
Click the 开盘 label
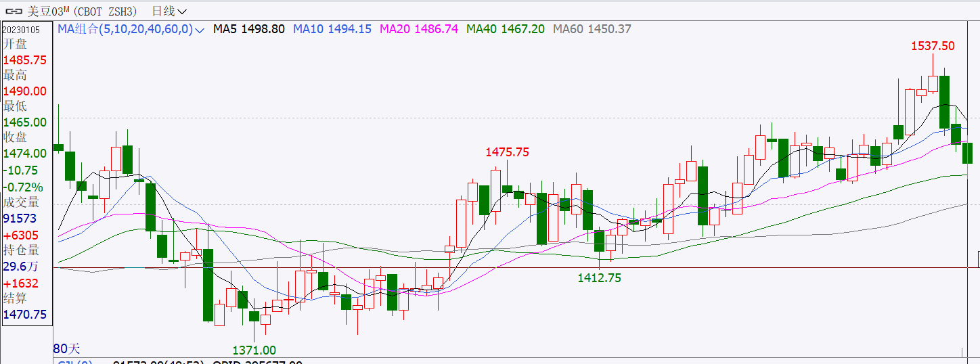pos(16,44)
